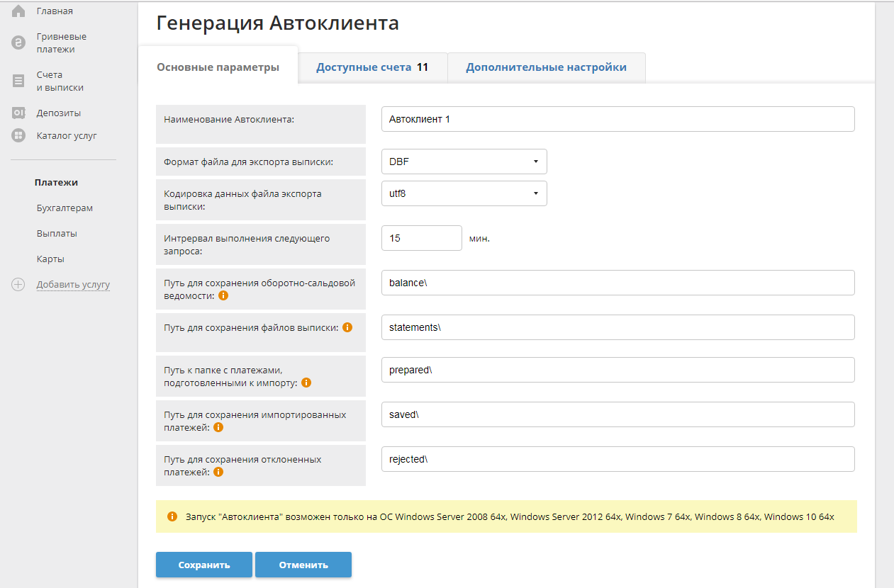The image size is (894, 588).
Task: Open the Дополнительные настройки tab
Action: coord(546,67)
